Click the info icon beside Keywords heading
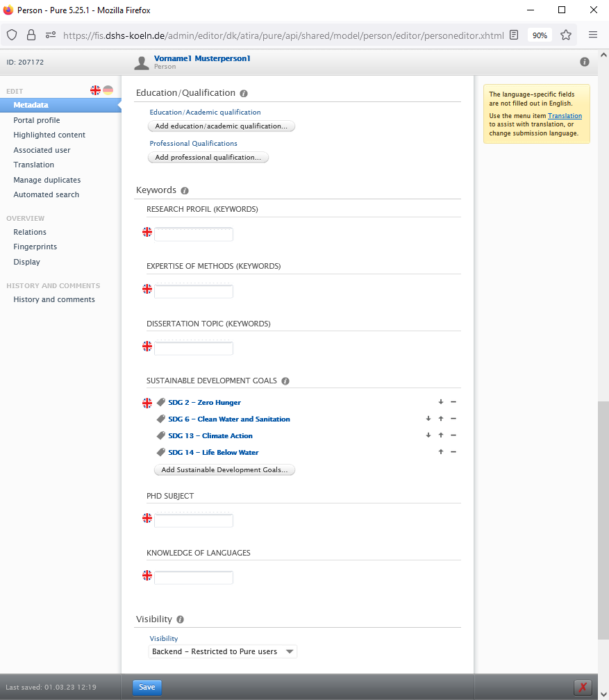The image size is (609, 700). pyautogui.click(x=185, y=190)
